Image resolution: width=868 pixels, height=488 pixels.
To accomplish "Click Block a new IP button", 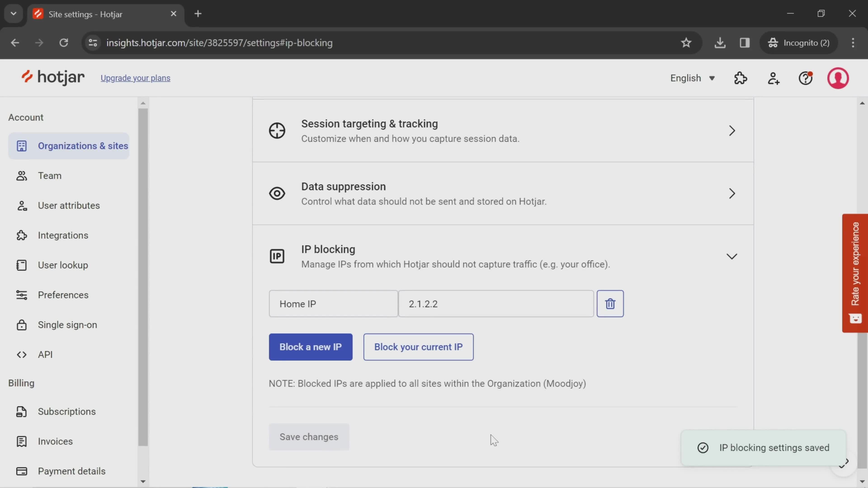I will (311, 347).
